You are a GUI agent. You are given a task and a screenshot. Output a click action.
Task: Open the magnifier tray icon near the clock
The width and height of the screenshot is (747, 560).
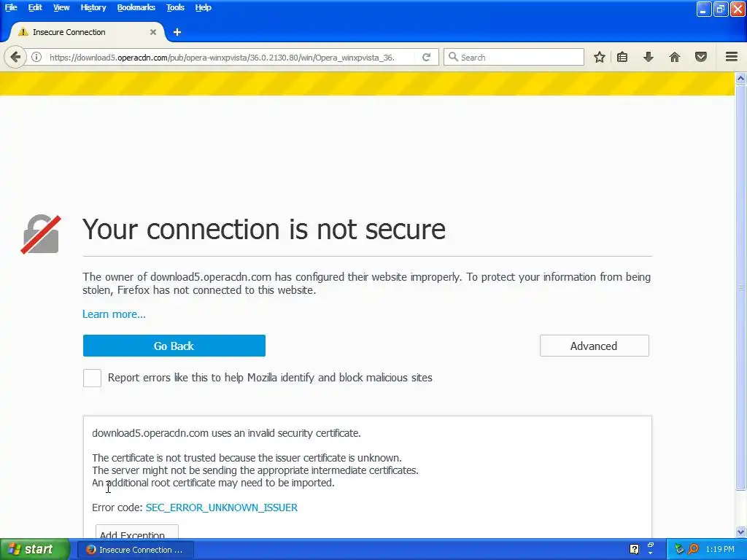693,550
